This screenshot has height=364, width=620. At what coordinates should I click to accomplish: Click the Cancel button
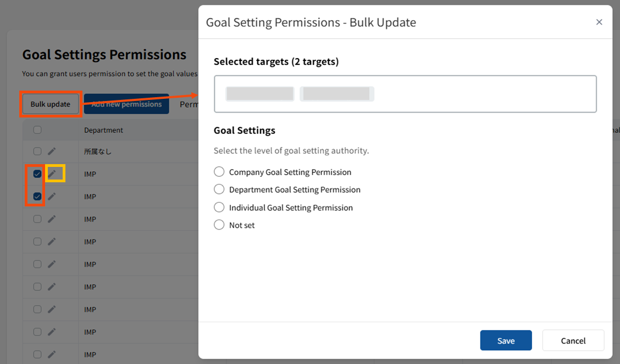573,340
